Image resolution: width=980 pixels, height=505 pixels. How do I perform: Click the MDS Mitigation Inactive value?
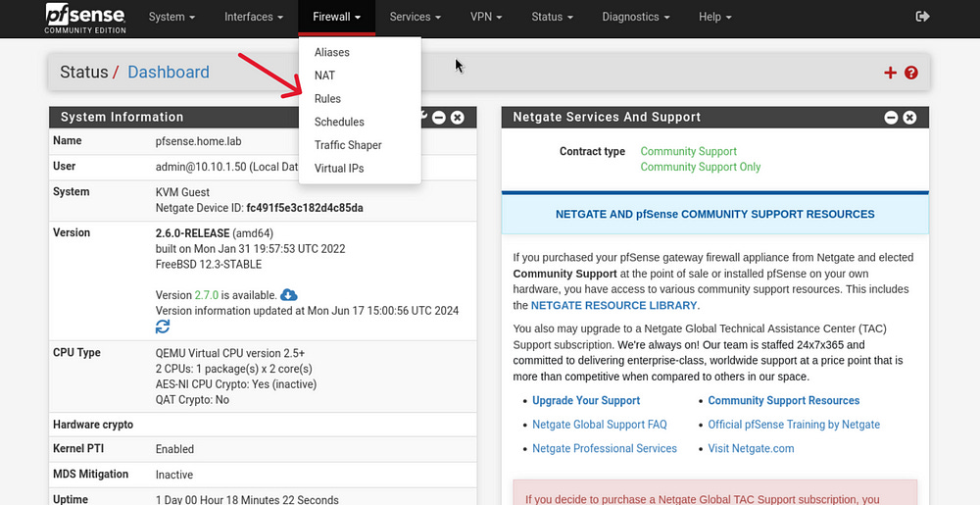tap(174, 475)
